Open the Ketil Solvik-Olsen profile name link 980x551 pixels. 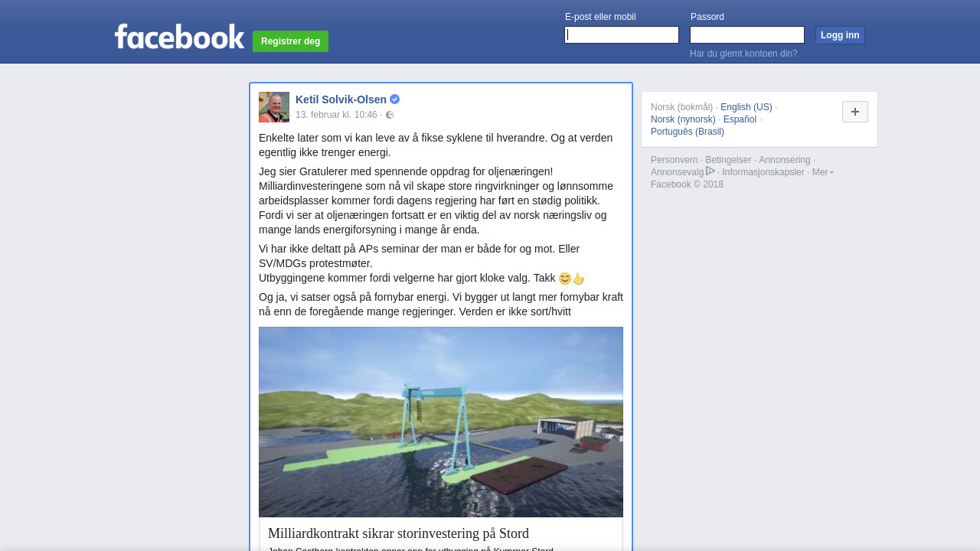click(341, 99)
